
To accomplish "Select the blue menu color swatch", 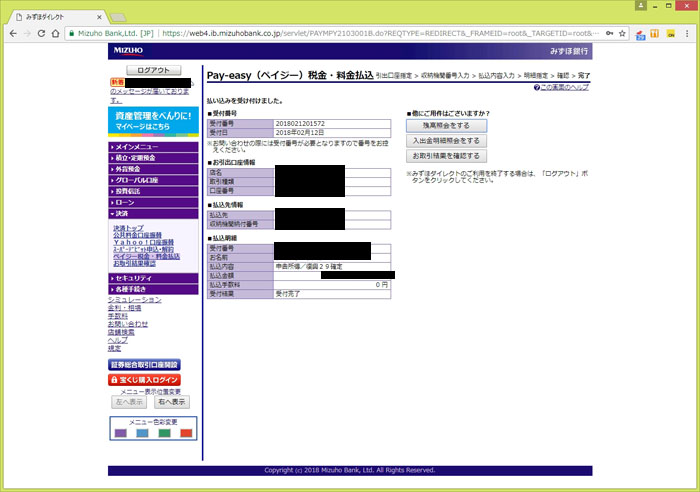I will (x=142, y=433).
